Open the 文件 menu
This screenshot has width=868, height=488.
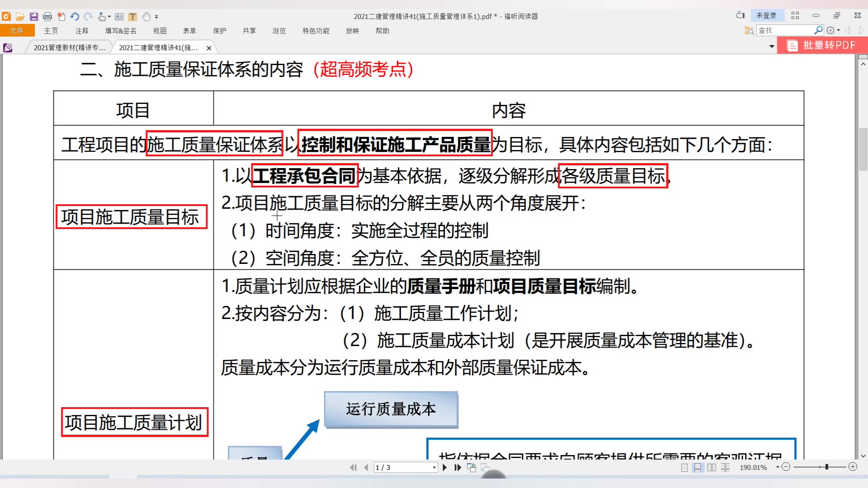coord(17,31)
